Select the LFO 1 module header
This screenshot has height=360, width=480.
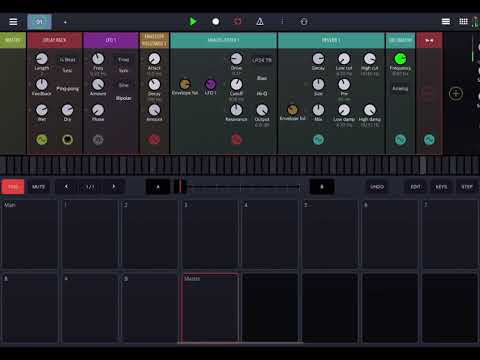click(x=111, y=40)
